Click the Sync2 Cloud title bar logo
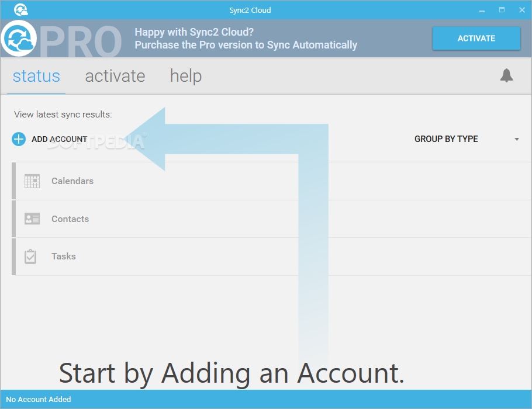The width and height of the screenshot is (532, 409). tap(21, 10)
